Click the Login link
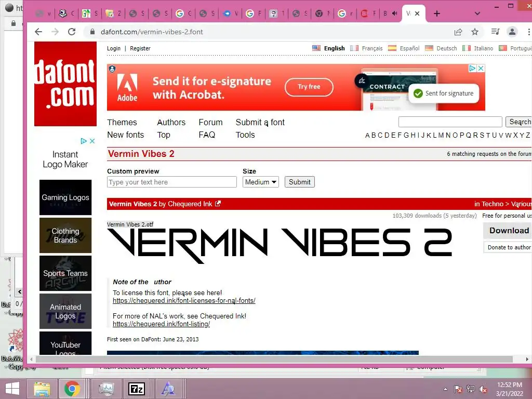 114,48
